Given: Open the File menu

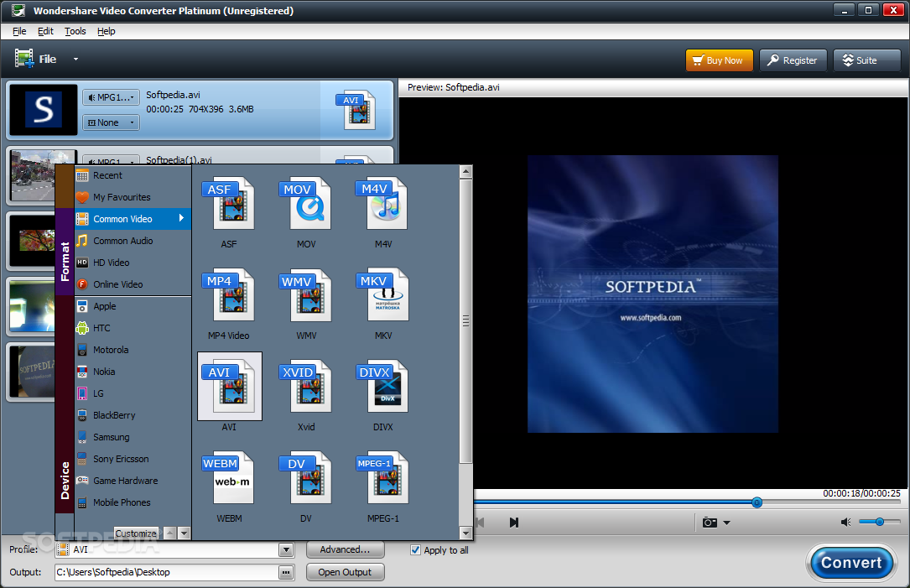Looking at the screenshot, I should click(19, 31).
